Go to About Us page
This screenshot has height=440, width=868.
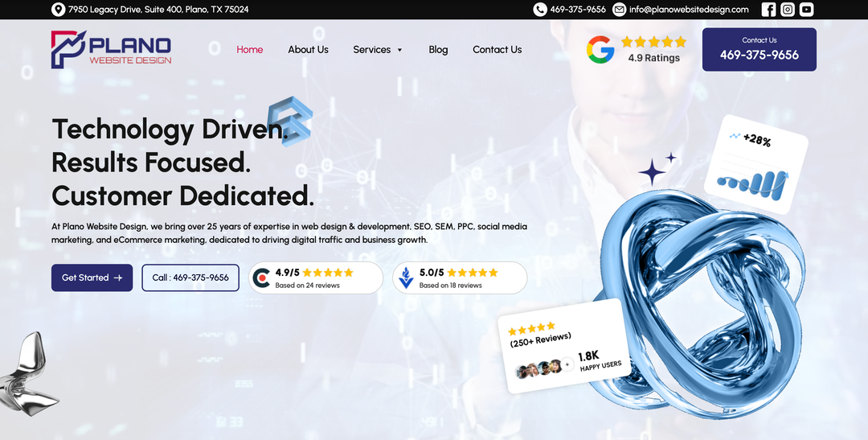pos(308,49)
